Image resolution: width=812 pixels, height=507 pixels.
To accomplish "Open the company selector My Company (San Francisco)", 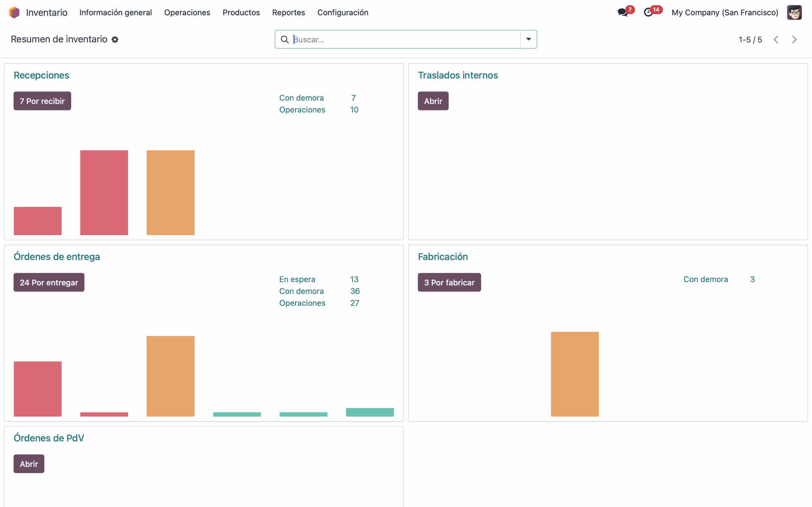I will (x=724, y=13).
